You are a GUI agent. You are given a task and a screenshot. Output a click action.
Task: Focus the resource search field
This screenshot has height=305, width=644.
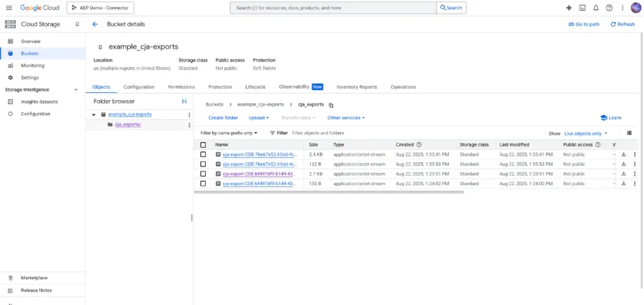[333, 8]
